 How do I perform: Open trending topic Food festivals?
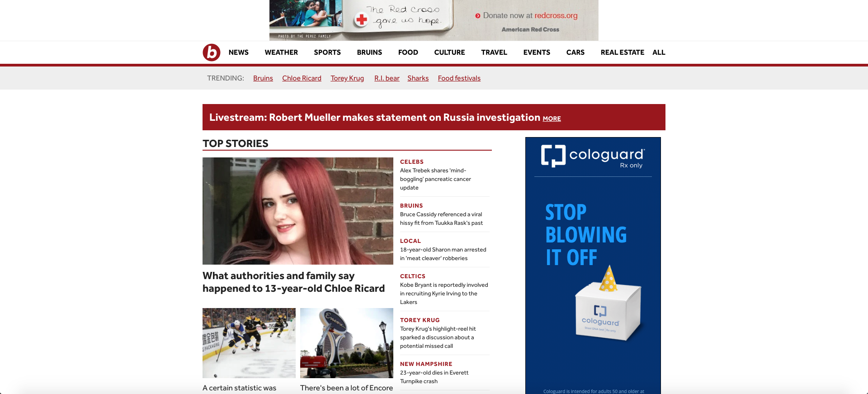tap(459, 78)
